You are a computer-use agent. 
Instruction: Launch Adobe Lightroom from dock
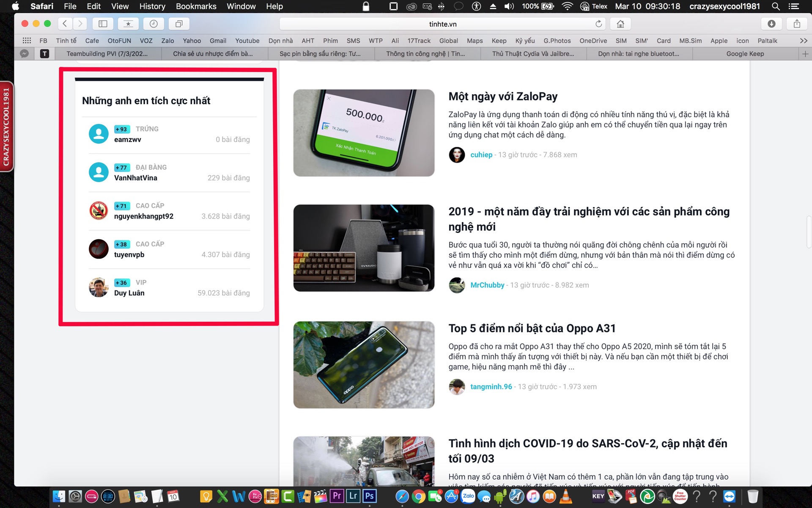pos(353,496)
